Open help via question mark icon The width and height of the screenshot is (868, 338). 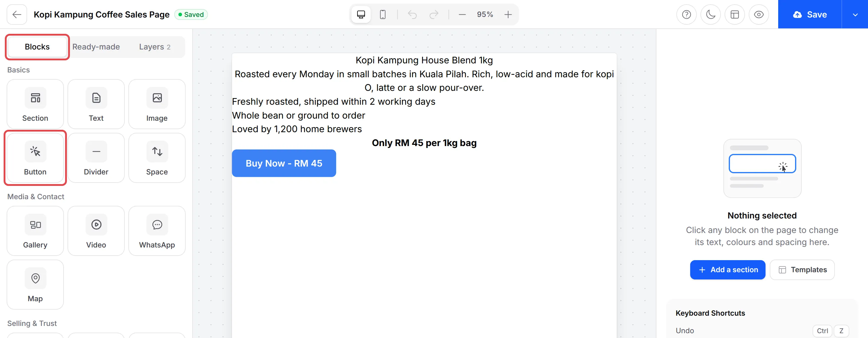click(686, 14)
